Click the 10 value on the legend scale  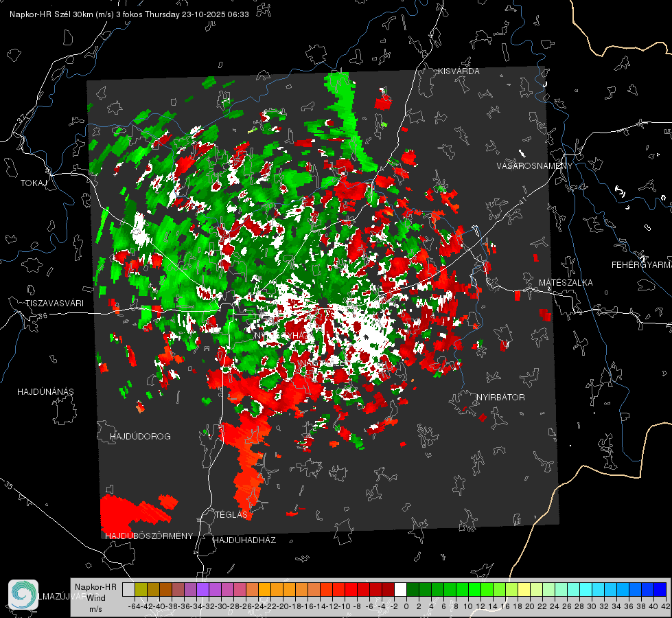[x=468, y=606]
